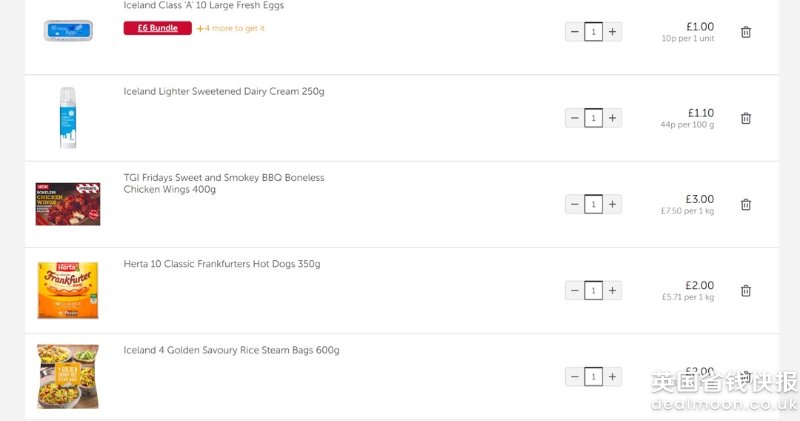Click the quantity field for Large Fresh Eggs

593,32
